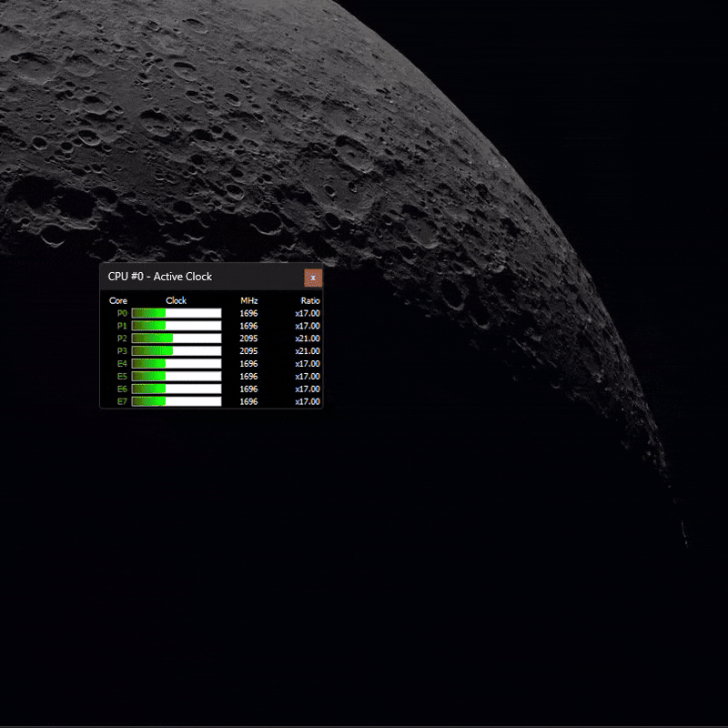Click the E5 MHz value 1696

tap(248, 377)
